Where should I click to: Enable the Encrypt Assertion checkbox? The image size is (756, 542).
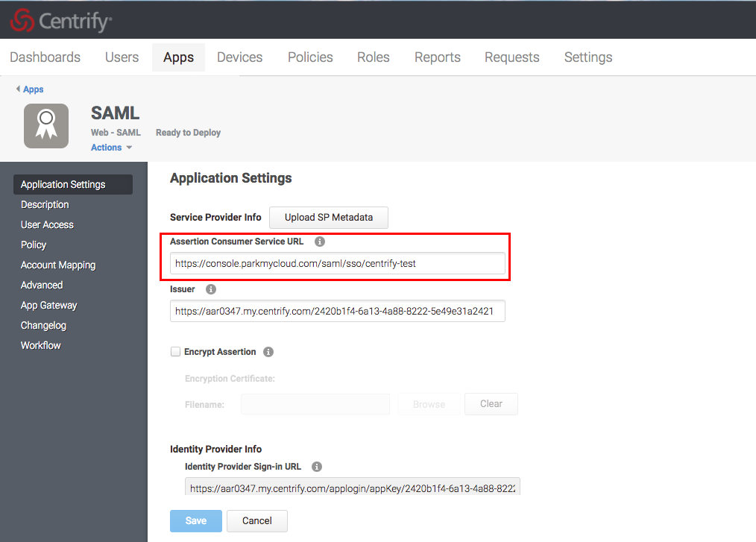tap(175, 352)
